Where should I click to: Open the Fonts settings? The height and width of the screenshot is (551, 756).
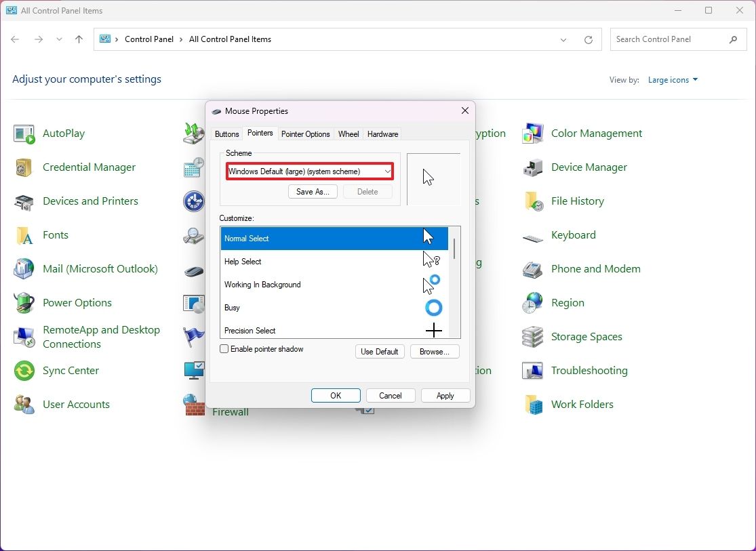pyautogui.click(x=54, y=234)
